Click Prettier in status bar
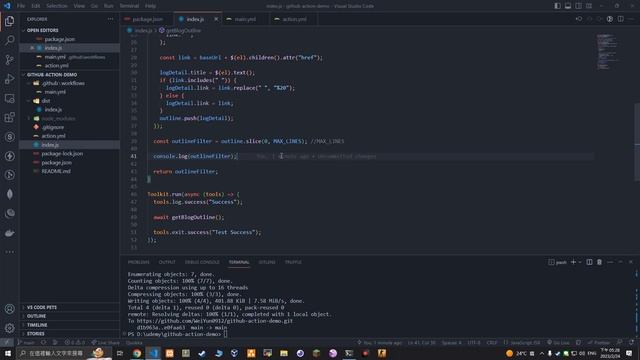This screenshot has height=360, width=640. pyautogui.click(x=598, y=342)
